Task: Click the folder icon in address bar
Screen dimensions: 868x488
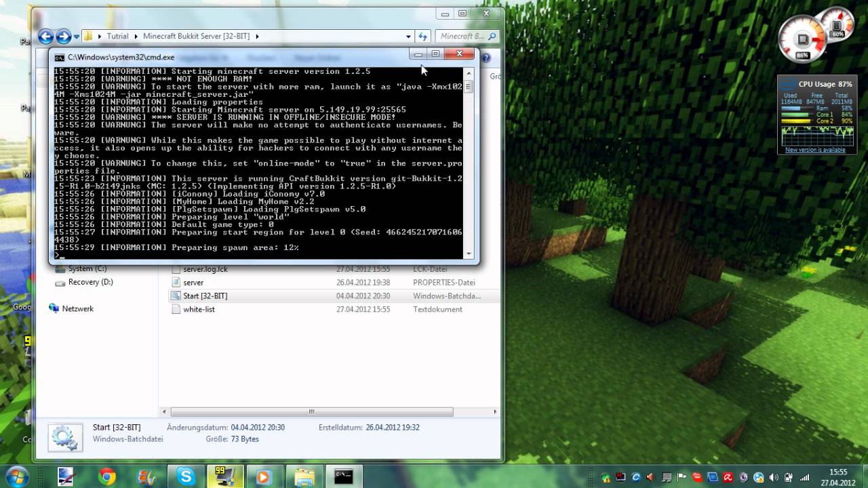Action: click(x=88, y=37)
